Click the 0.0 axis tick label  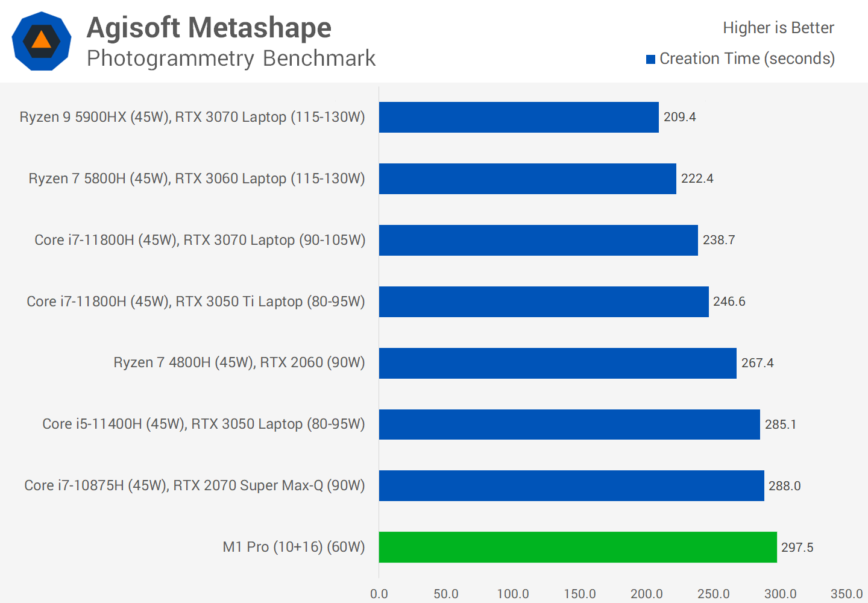point(379,594)
